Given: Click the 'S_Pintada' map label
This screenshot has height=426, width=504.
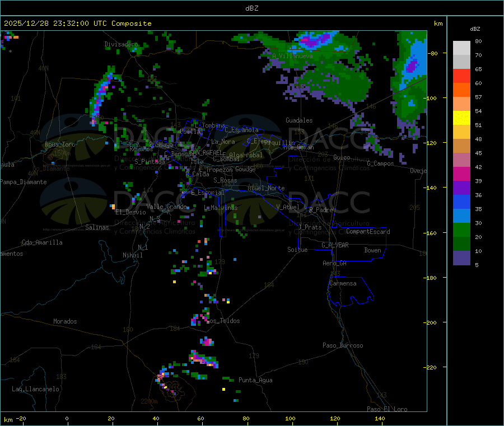Looking at the screenshot, I should [x=150, y=162].
